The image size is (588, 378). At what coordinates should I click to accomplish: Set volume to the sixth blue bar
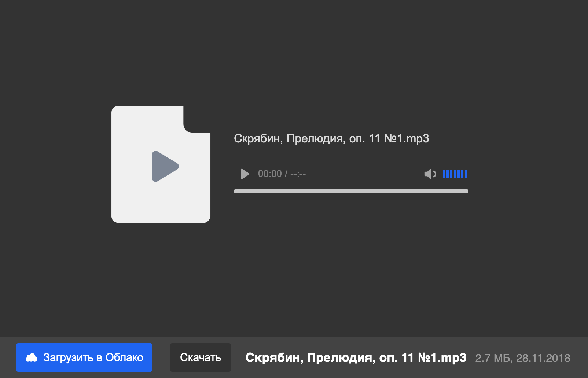coord(462,174)
